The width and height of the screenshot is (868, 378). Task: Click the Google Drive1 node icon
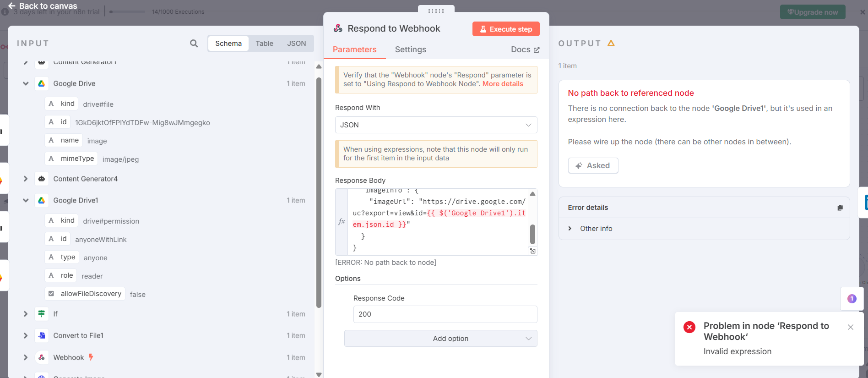42,200
